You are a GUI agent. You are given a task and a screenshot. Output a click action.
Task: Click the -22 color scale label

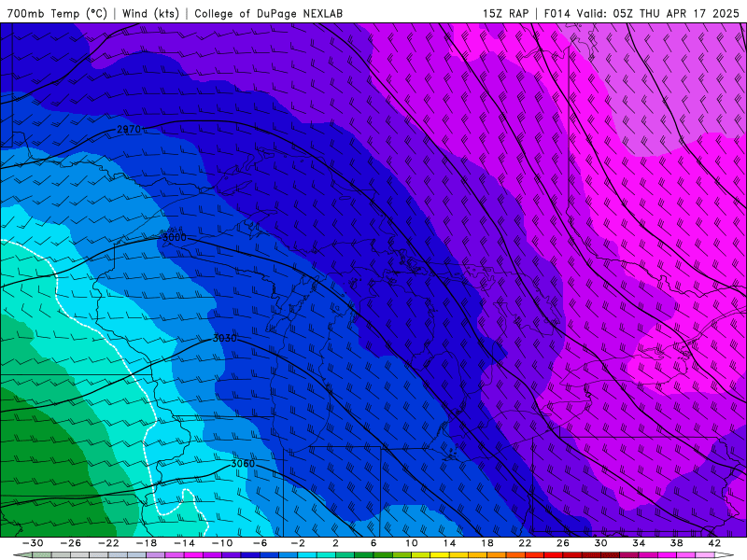click(108, 543)
